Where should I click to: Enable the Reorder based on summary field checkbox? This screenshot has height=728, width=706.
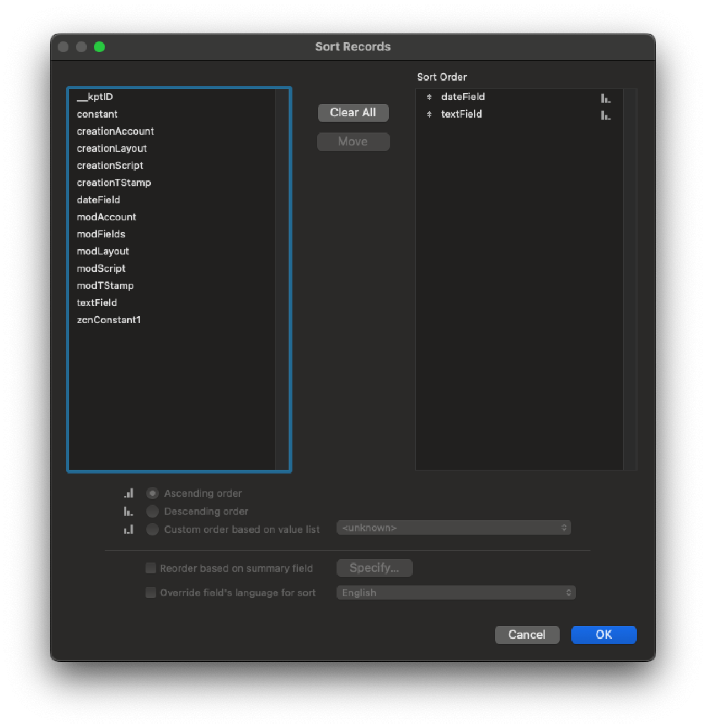[x=150, y=568]
